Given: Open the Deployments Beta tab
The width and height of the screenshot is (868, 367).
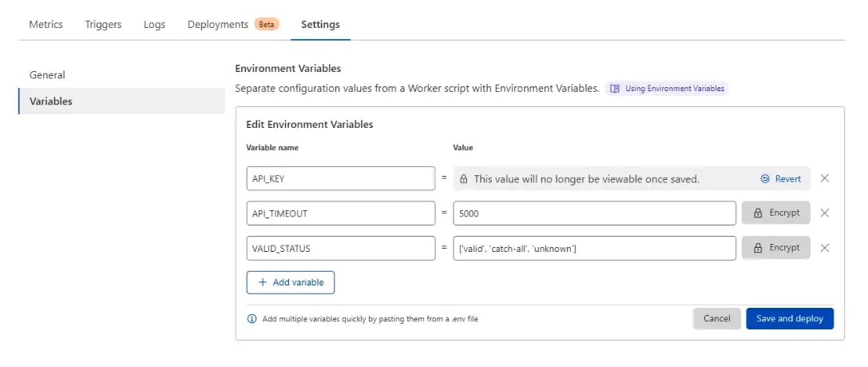Looking at the screenshot, I should 233,25.
